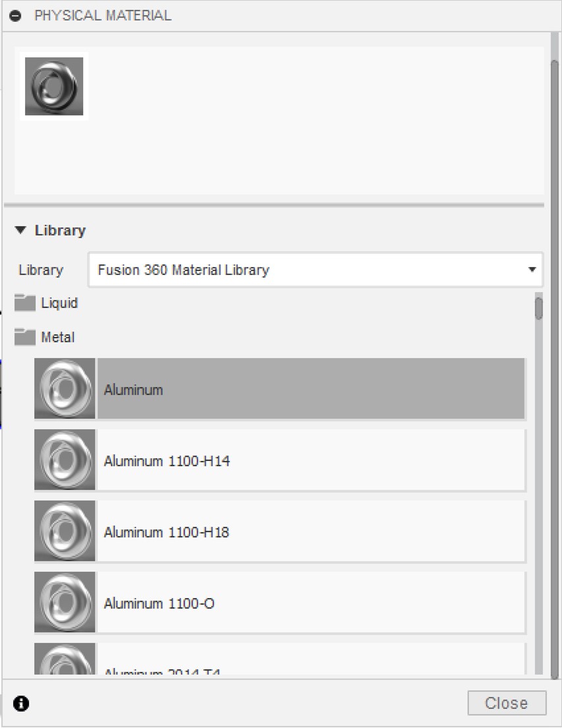Open the Liquid folder
Image resolution: width=562 pixels, height=728 pixels.
[x=59, y=303]
